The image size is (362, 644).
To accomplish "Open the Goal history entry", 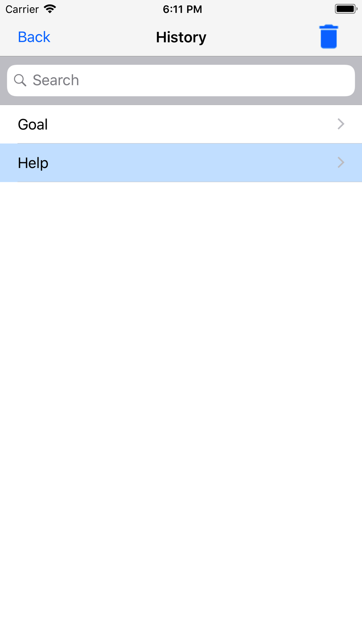I will point(181,124).
